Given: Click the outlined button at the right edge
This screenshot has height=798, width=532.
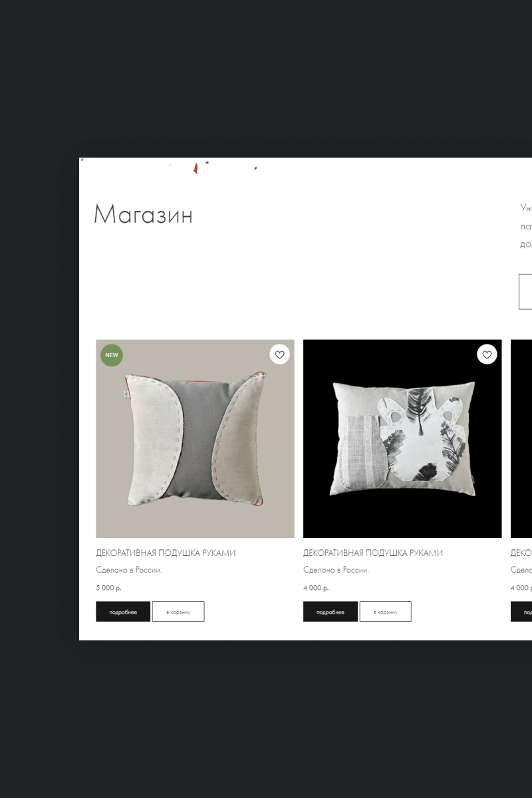Looking at the screenshot, I should click(525, 291).
